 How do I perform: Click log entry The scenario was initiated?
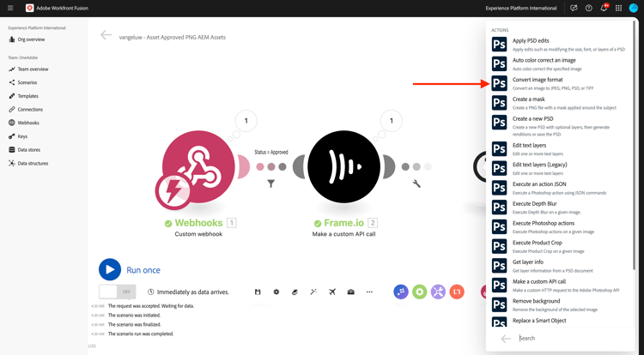point(134,316)
